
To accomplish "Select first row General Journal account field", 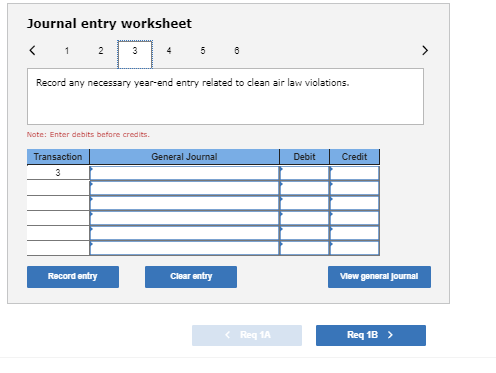I will pos(184,173).
